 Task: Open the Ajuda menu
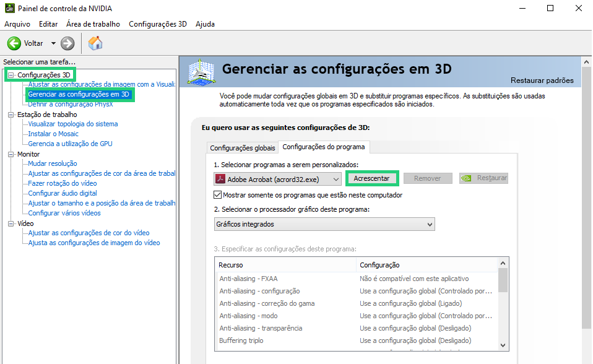point(205,24)
